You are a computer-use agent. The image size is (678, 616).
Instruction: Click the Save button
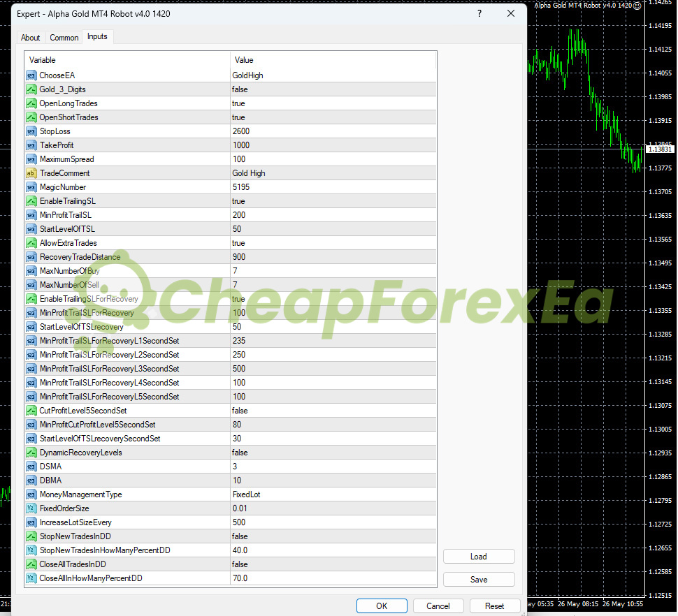click(x=479, y=579)
